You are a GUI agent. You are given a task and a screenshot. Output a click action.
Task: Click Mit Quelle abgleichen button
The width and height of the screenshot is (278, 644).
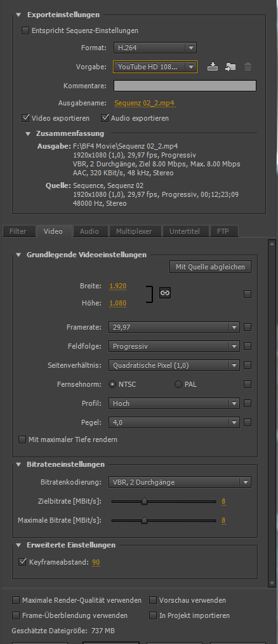[210, 267]
